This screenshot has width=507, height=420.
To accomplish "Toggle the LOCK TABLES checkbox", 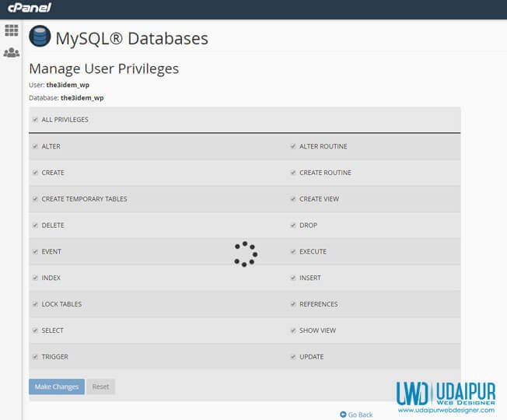I will (35, 304).
